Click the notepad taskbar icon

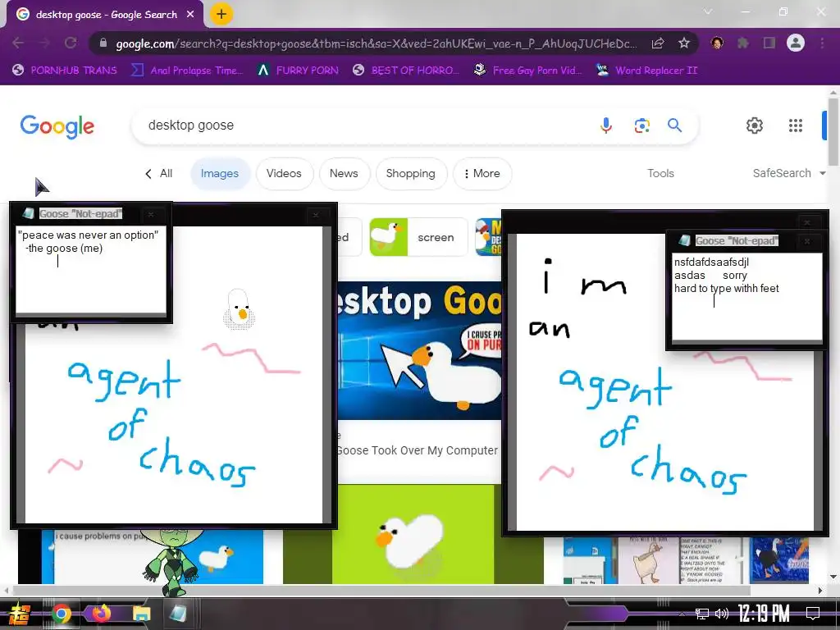pos(178,614)
